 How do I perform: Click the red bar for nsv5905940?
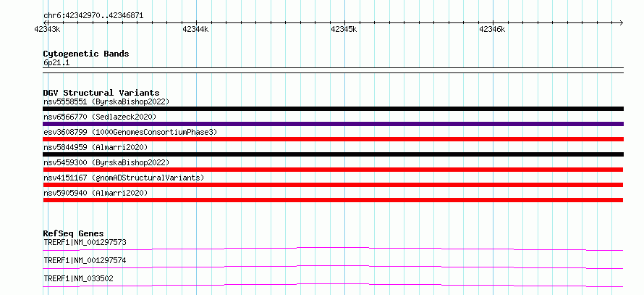click(x=333, y=200)
